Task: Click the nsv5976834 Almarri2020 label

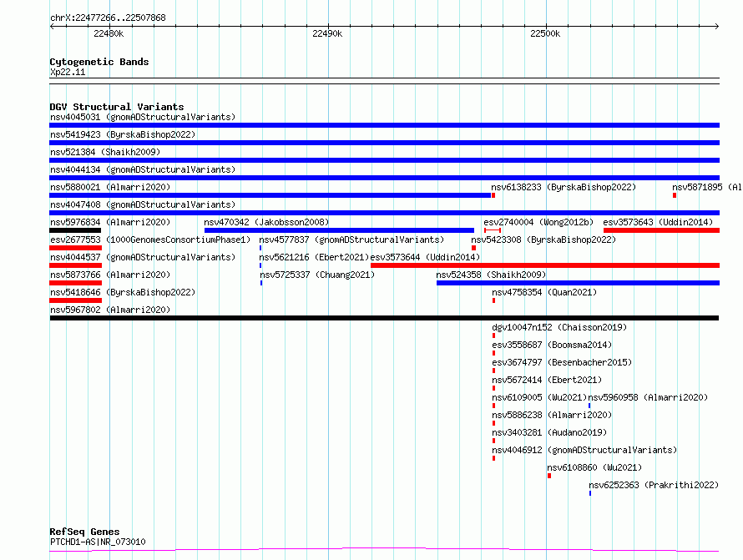Action: [x=110, y=222]
